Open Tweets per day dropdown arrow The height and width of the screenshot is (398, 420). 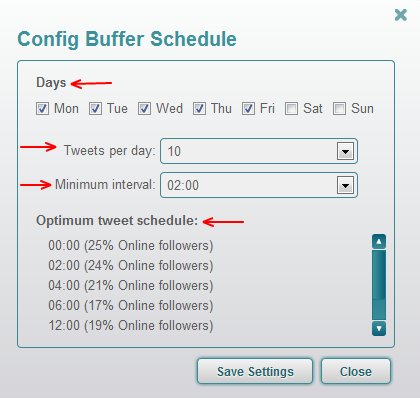click(345, 152)
